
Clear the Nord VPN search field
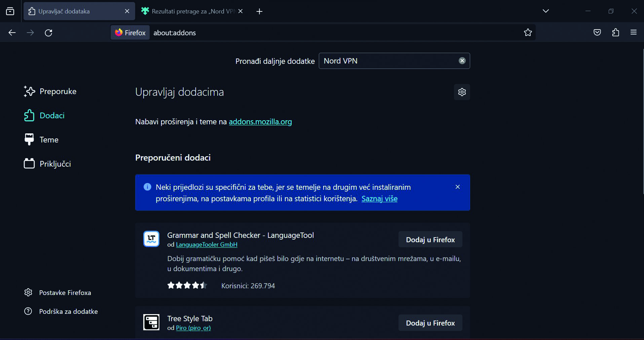click(462, 61)
